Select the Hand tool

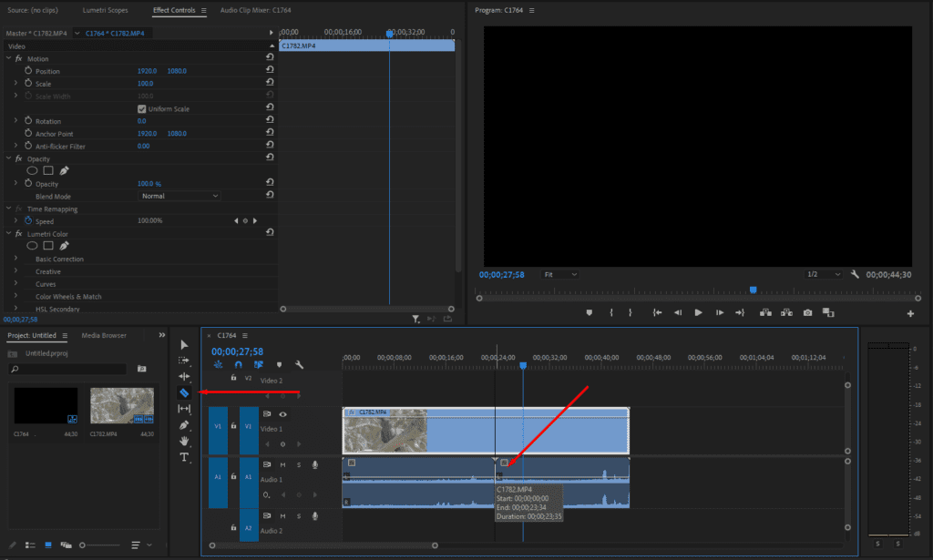184,441
